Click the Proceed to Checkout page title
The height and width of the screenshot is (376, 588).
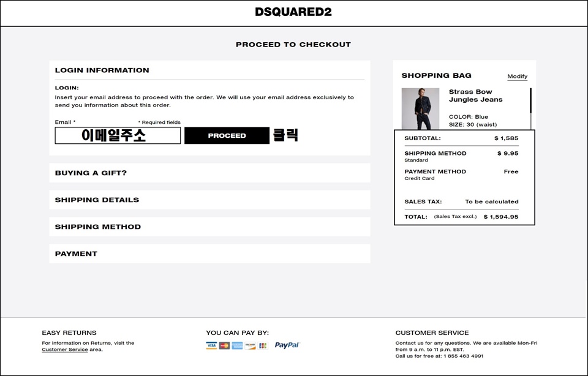(x=293, y=45)
